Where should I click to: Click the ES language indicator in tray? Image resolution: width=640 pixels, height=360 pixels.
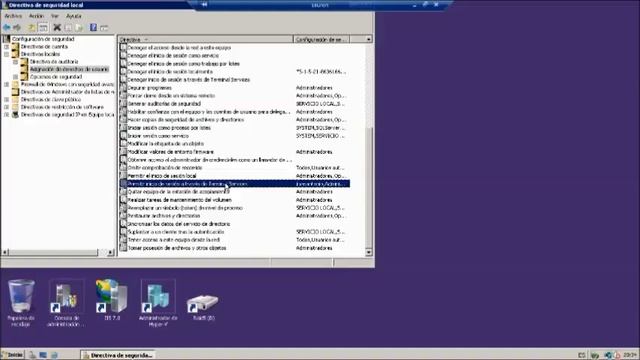coord(582,355)
